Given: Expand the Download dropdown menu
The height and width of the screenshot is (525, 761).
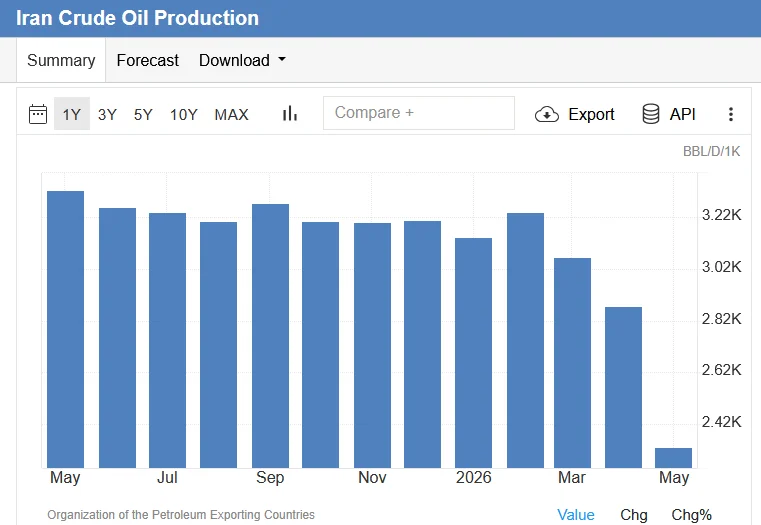Looking at the screenshot, I should tap(242, 60).
